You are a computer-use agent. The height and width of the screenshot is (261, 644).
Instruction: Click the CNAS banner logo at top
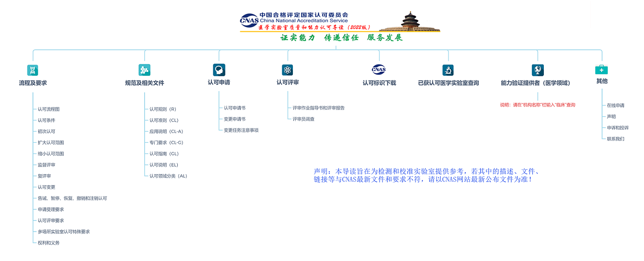(x=250, y=20)
